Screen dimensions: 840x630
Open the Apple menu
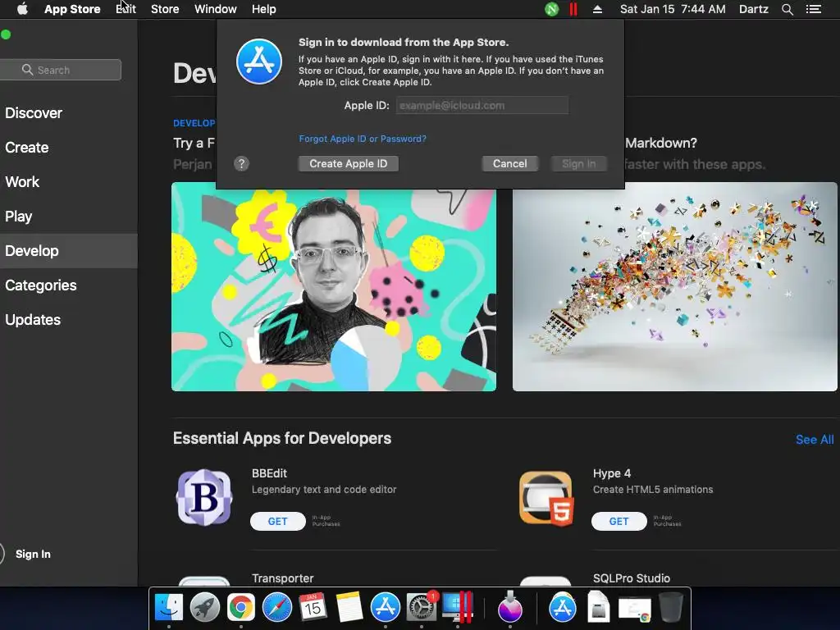point(22,9)
